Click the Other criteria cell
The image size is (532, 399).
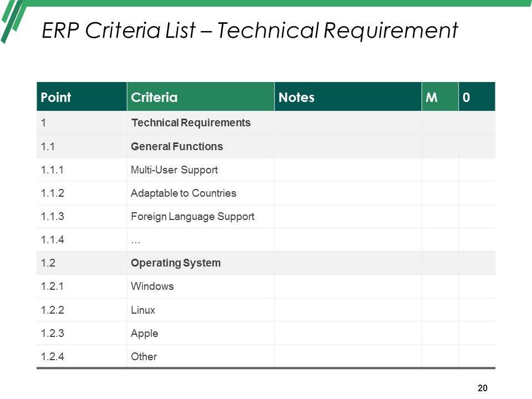(144, 357)
